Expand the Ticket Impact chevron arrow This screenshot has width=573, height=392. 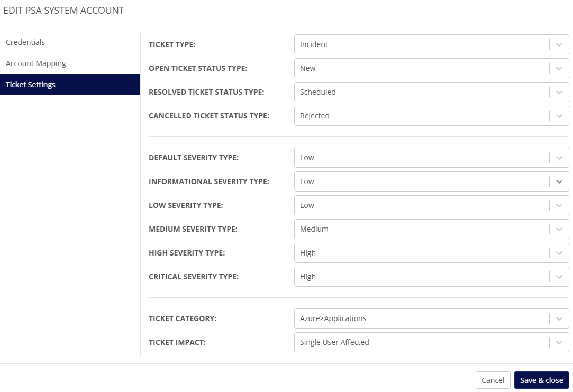pos(559,342)
